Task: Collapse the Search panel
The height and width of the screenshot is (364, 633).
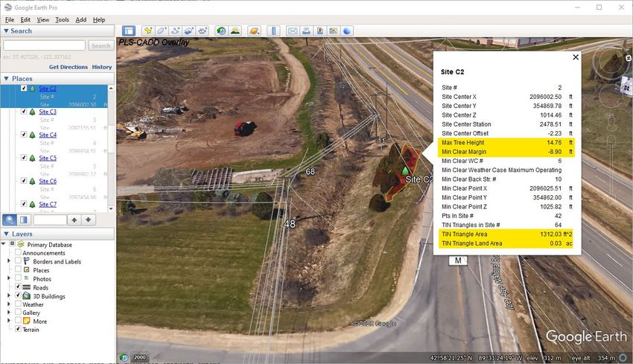Action: pyautogui.click(x=6, y=31)
